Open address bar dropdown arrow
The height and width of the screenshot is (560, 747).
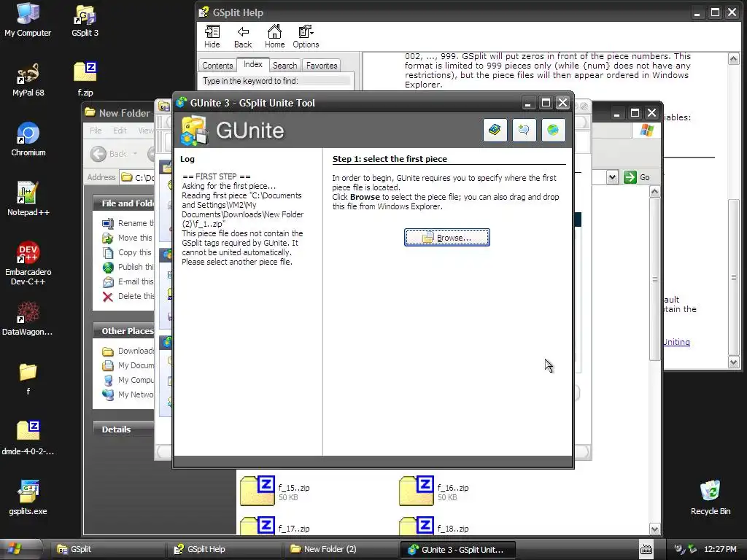pos(612,178)
